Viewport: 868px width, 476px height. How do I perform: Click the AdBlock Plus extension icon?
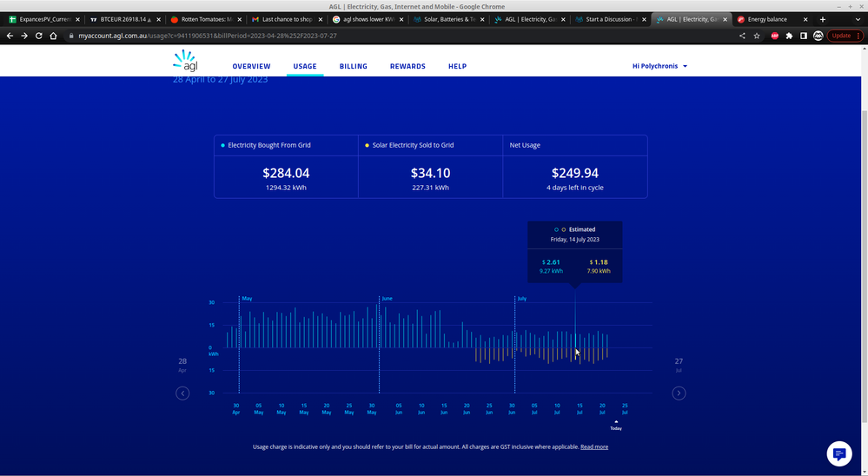coord(774,36)
